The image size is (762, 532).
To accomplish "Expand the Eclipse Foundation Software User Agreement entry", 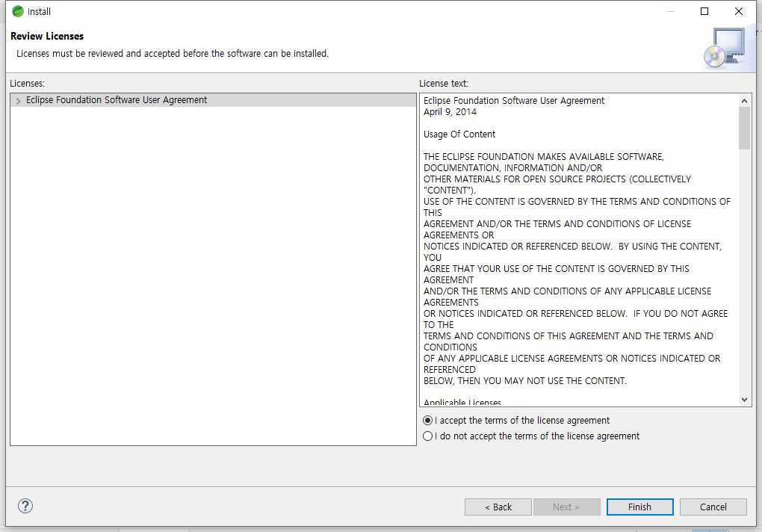I will click(18, 101).
